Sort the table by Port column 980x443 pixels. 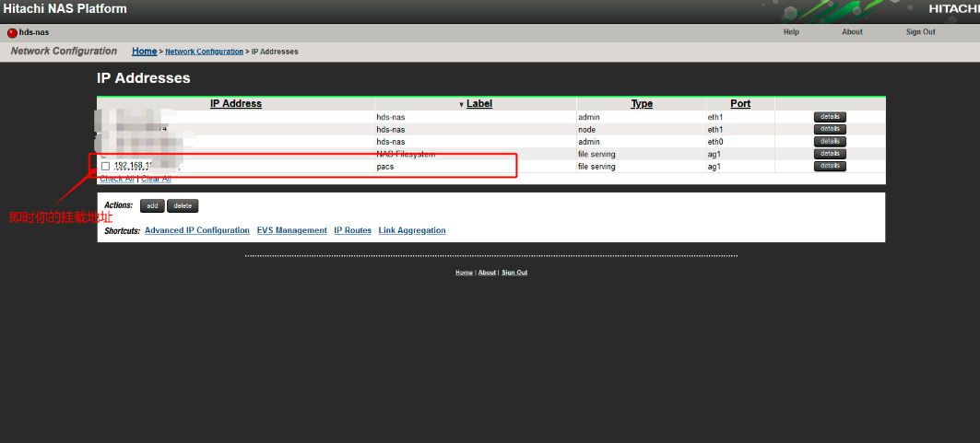[x=740, y=103]
